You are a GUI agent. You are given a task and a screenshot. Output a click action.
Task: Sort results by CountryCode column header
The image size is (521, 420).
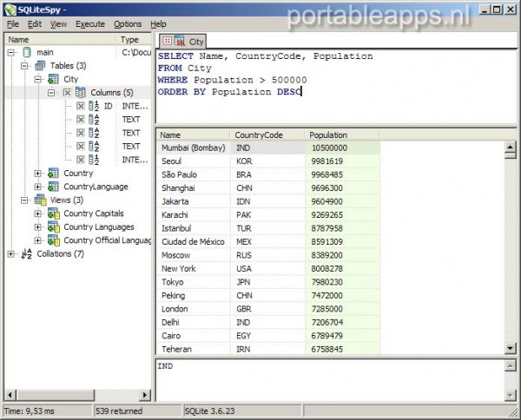[x=267, y=135]
